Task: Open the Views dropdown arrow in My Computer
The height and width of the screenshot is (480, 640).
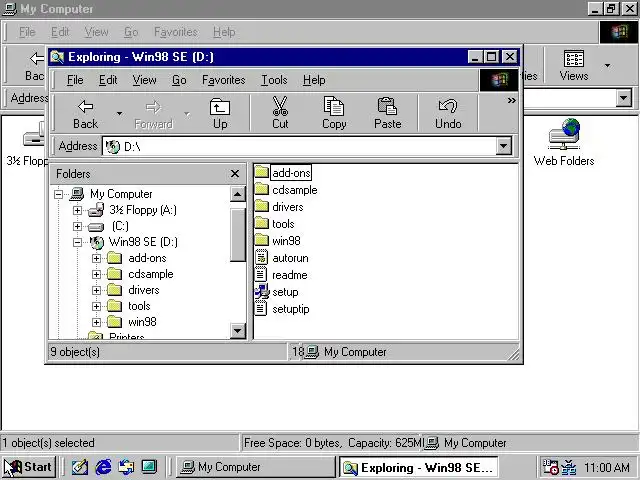Action: point(607,65)
